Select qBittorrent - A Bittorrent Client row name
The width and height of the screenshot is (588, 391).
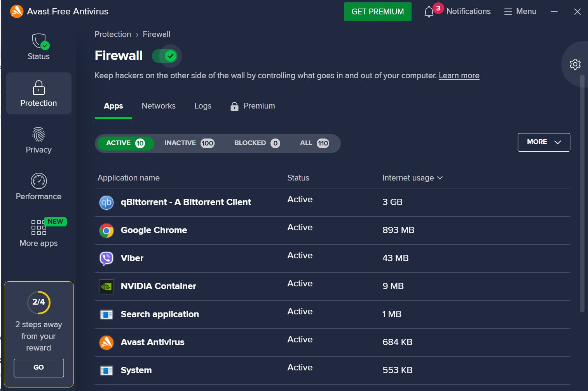tap(186, 202)
